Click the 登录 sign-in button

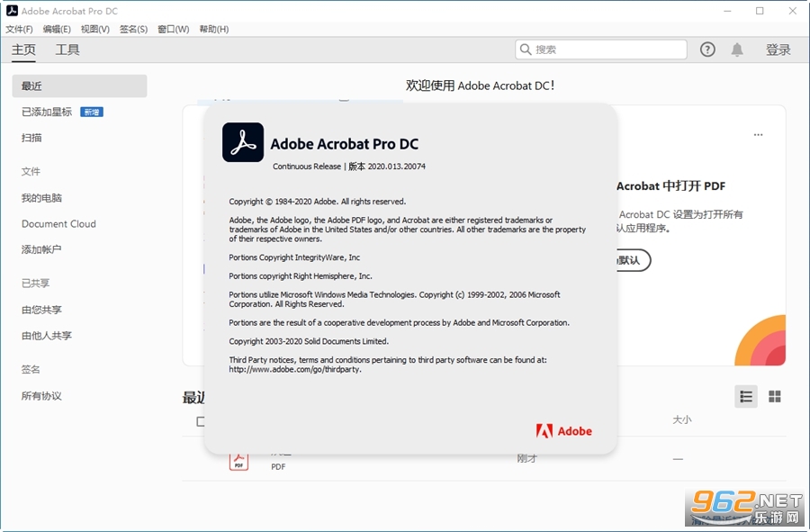(778, 50)
